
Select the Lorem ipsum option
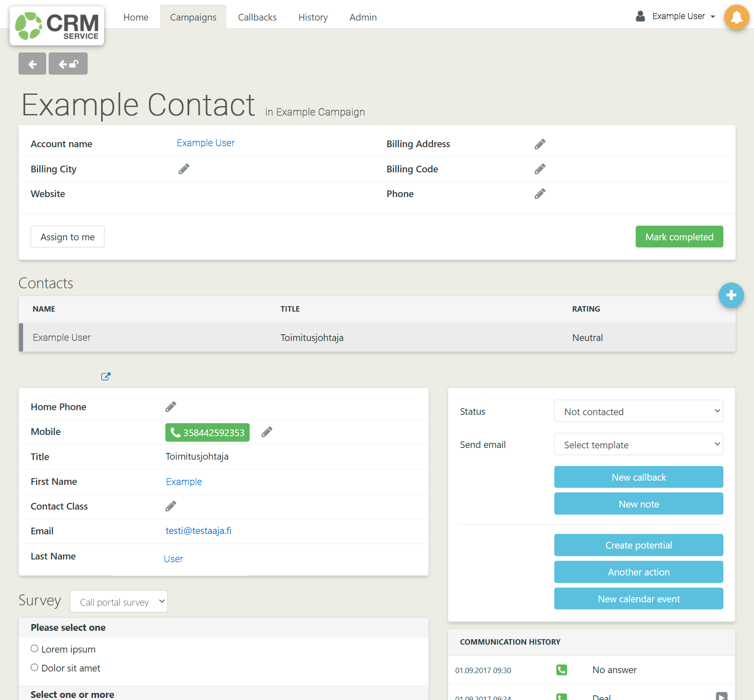click(34, 648)
